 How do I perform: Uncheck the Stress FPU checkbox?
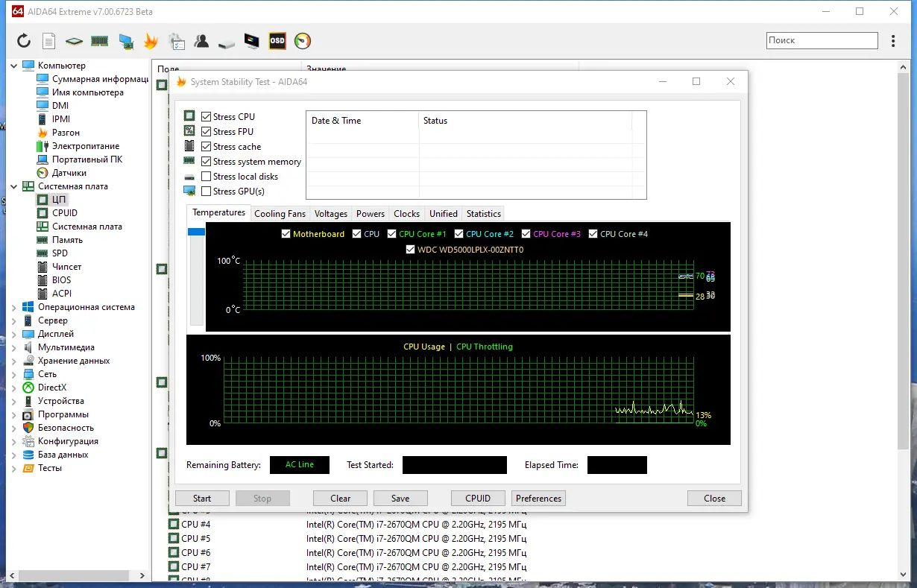(207, 132)
